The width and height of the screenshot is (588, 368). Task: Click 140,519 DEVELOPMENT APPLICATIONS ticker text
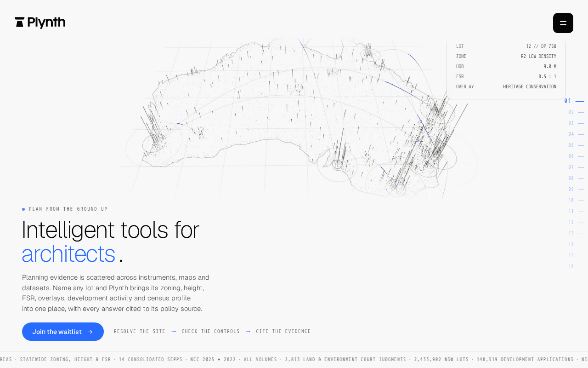(525, 360)
